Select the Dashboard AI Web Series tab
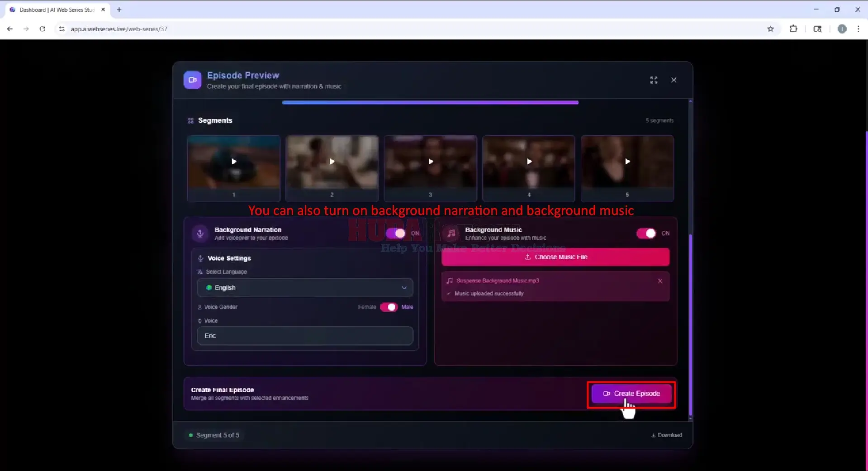868x471 pixels. pos(57,10)
